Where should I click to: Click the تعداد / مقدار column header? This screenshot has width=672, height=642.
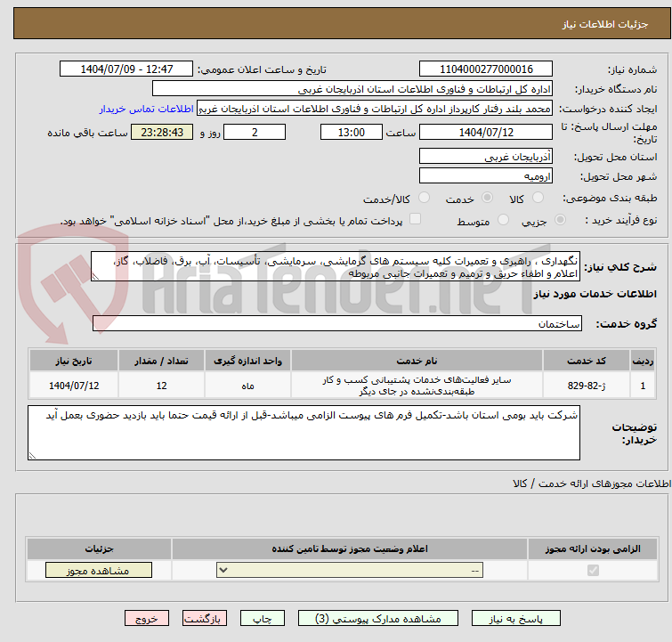pos(161,362)
